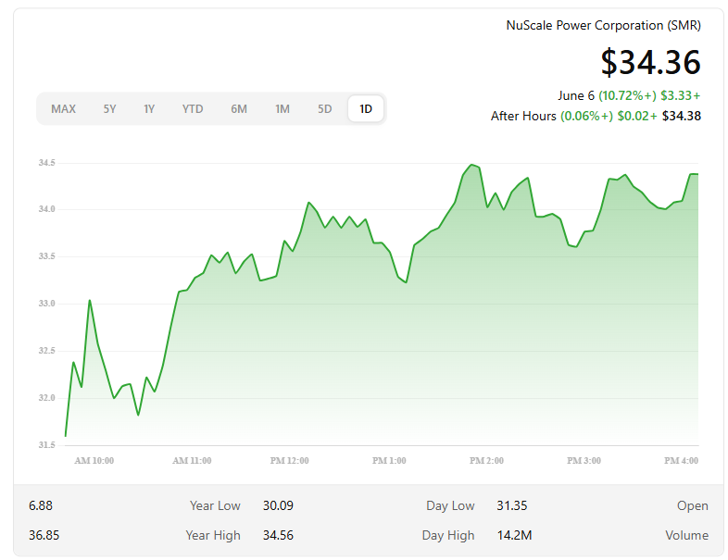Viewport: 728px width, 560px height.
Task: Switch chart to 5Y range
Action: (109, 109)
